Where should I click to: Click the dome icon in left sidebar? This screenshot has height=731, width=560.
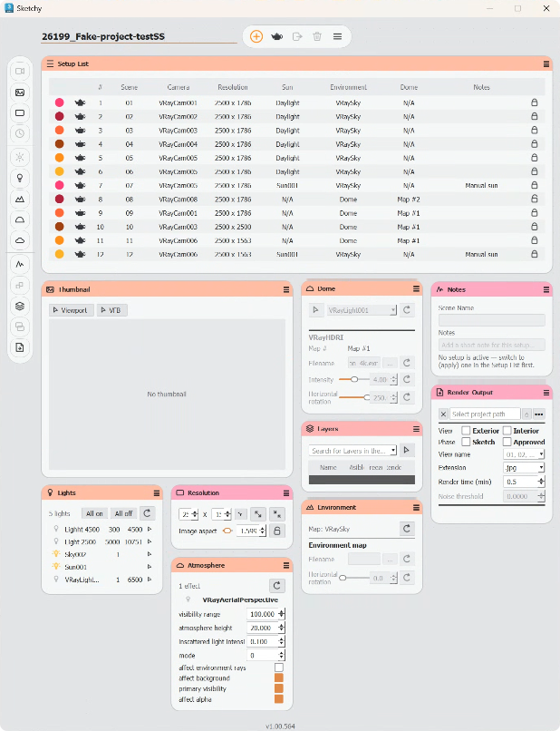pos(20,219)
